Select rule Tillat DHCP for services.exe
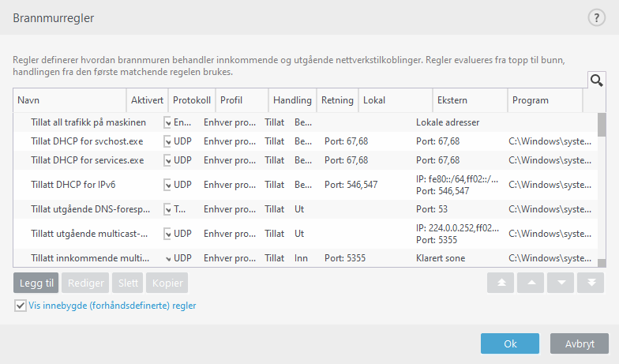The image size is (619, 364). [x=306, y=160]
